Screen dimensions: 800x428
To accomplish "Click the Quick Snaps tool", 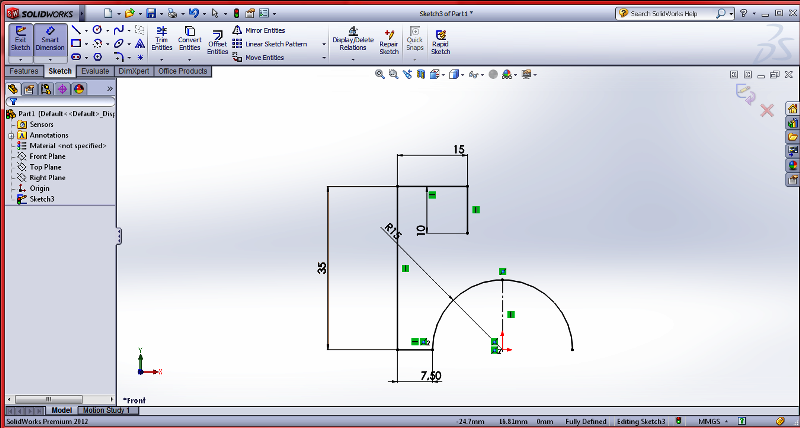I will 415,39.
